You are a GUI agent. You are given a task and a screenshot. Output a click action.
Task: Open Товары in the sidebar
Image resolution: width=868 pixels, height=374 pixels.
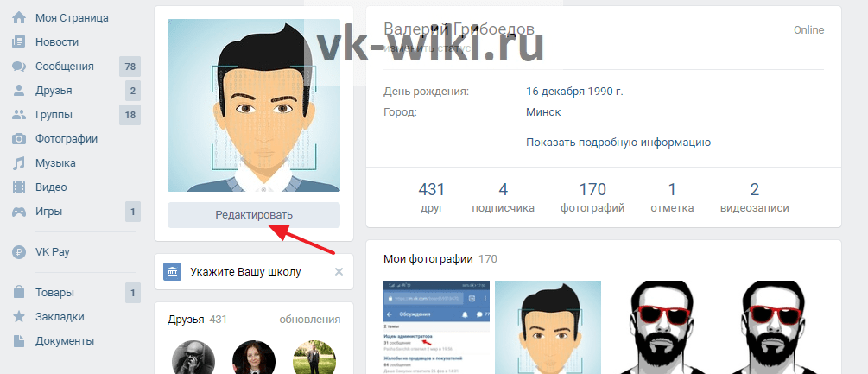54,293
